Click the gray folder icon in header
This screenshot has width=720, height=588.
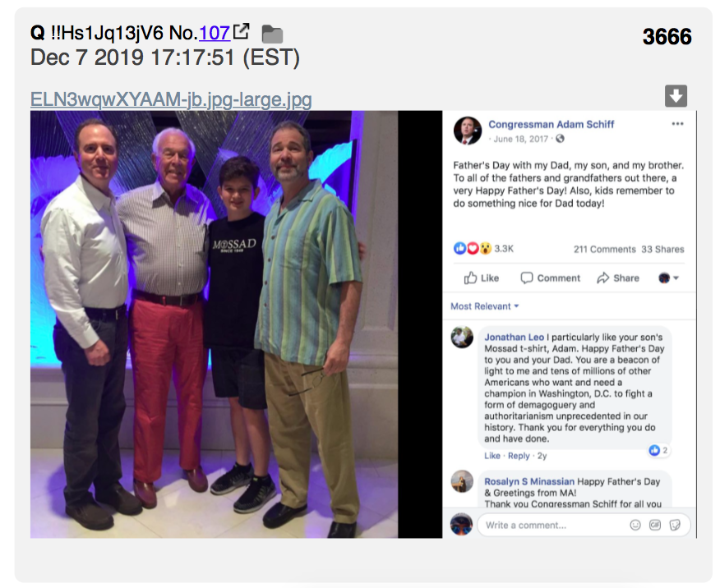coord(272,34)
